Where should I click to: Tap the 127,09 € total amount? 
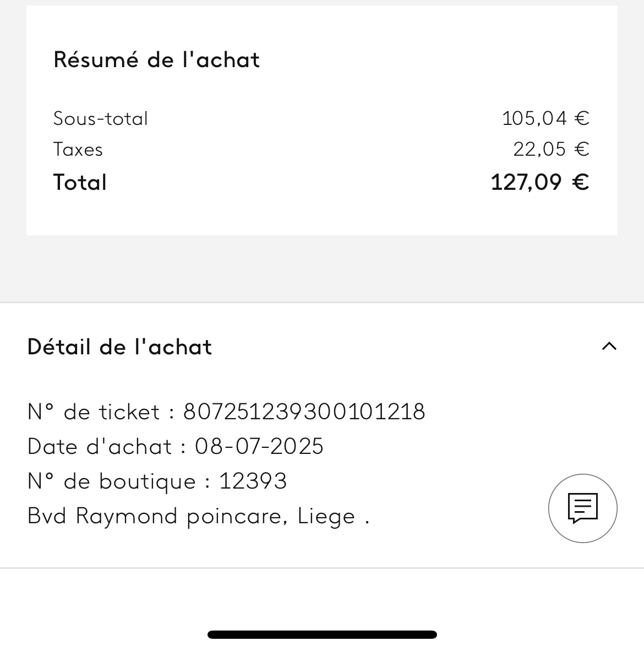(x=539, y=182)
